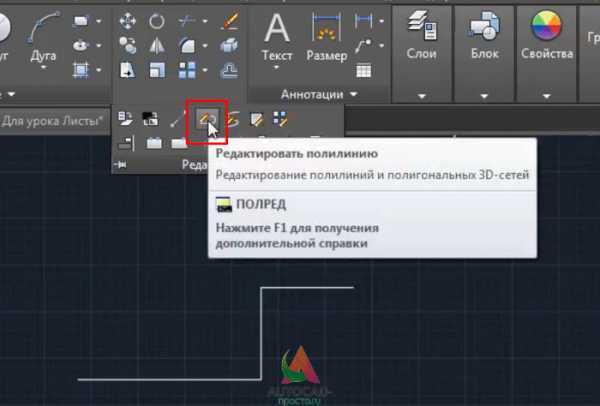Select the Ellipse draw tool icon
Image resolution: width=600 pixels, height=406 pixels.
pyautogui.click(x=81, y=46)
